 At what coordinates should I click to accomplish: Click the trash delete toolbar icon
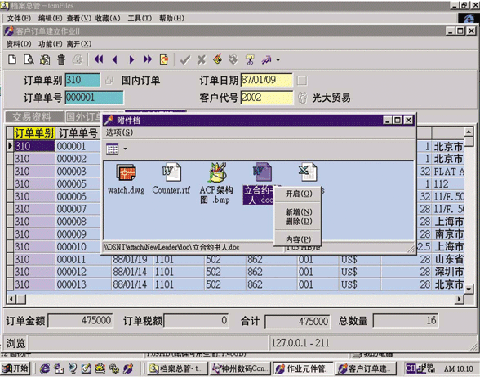(x=61, y=60)
